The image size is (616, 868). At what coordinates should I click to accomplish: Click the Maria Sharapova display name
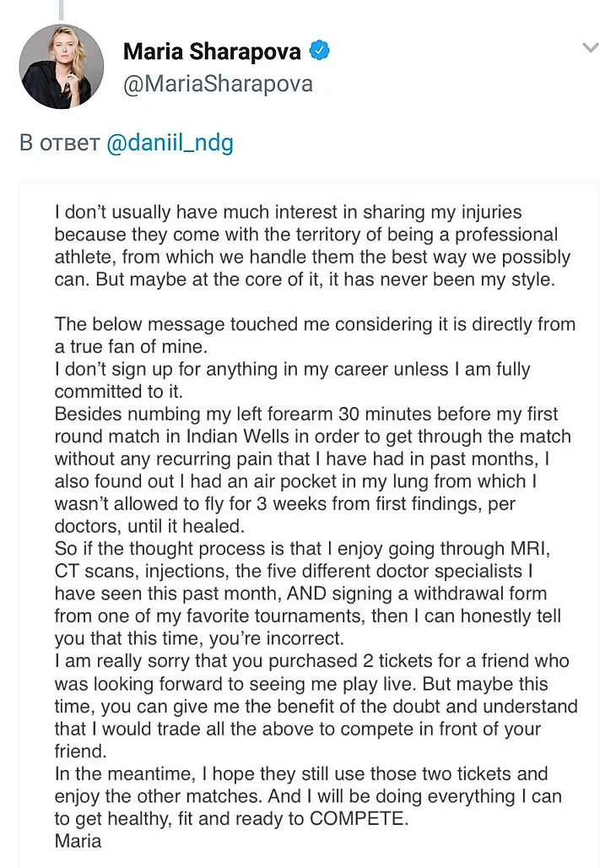point(212,52)
